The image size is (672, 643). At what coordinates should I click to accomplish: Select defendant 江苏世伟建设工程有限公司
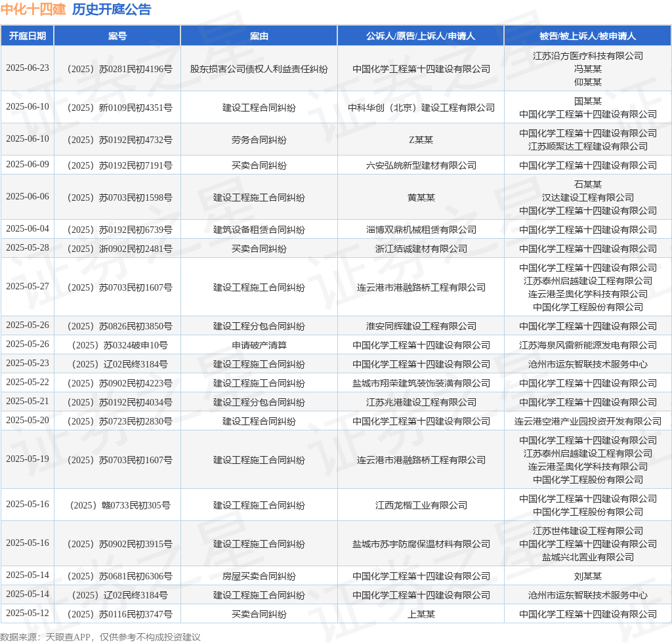coord(587,531)
